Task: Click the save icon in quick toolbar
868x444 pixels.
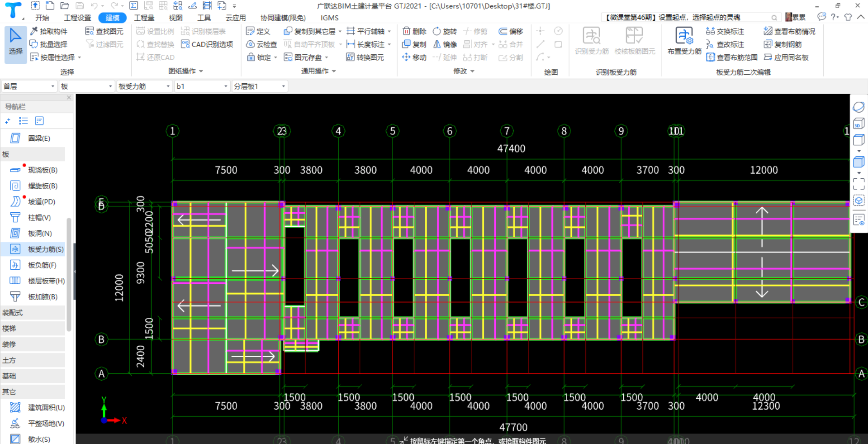Action: tap(80, 5)
